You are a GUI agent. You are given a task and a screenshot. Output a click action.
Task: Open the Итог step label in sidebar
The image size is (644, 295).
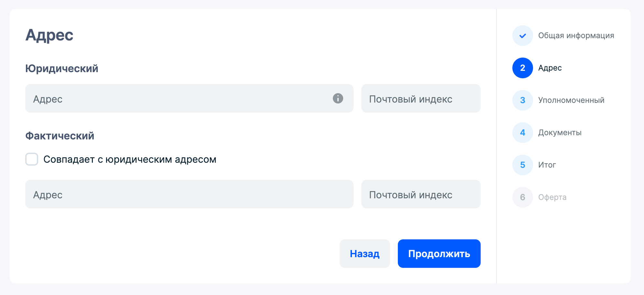[547, 165]
